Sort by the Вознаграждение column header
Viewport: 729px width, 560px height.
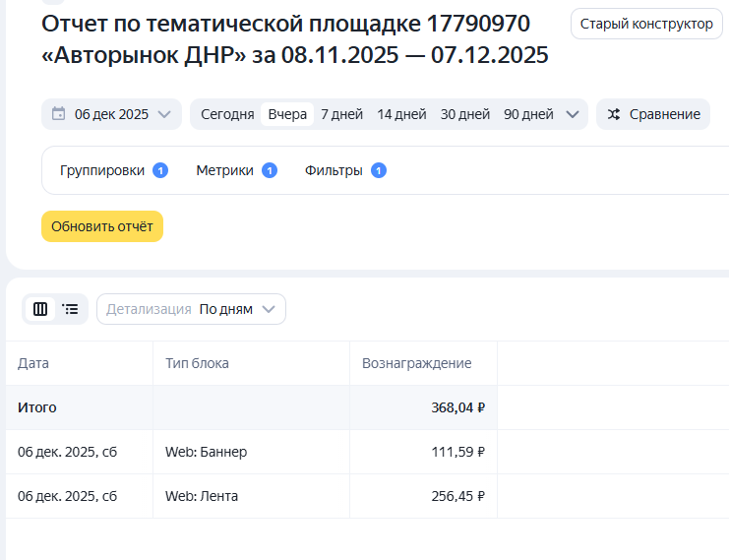[417, 363]
